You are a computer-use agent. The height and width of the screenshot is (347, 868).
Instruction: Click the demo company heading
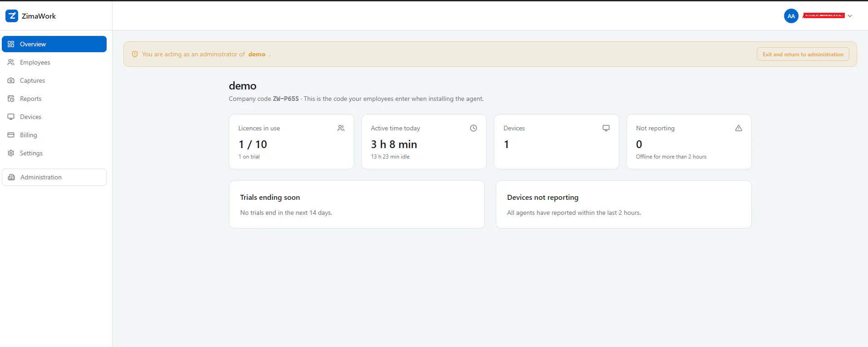click(x=242, y=86)
